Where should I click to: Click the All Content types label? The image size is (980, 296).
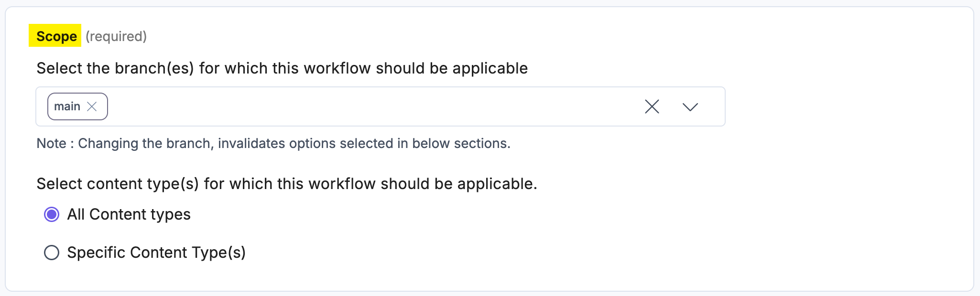pyautogui.click(x=129, y=215)
